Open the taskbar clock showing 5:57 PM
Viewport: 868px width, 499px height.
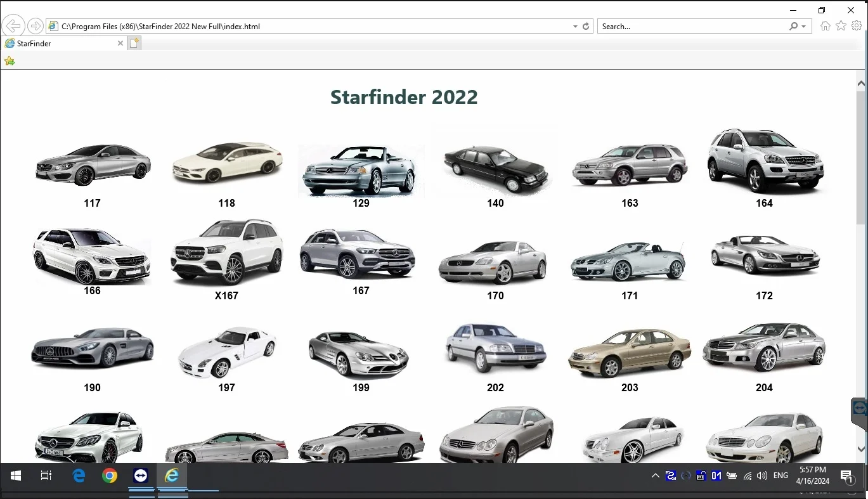[x=813, y=476]
